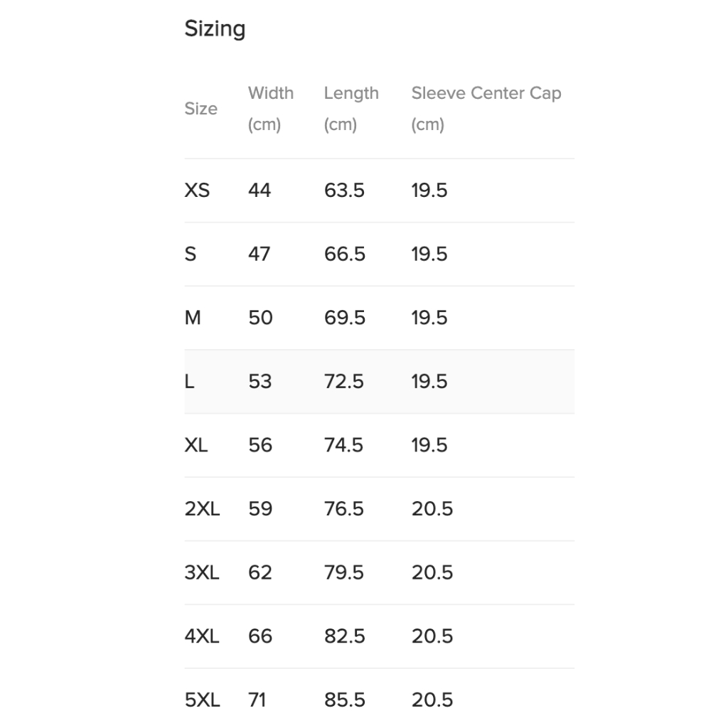Select the 4XL size label
The image size is (728, 728).
pyautogui.click(x=203, y=636)
